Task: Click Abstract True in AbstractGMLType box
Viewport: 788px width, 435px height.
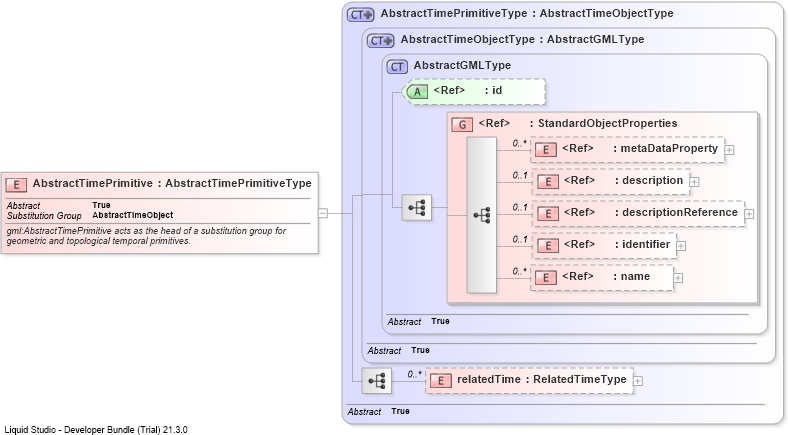Action: click(x=418, y=321)
